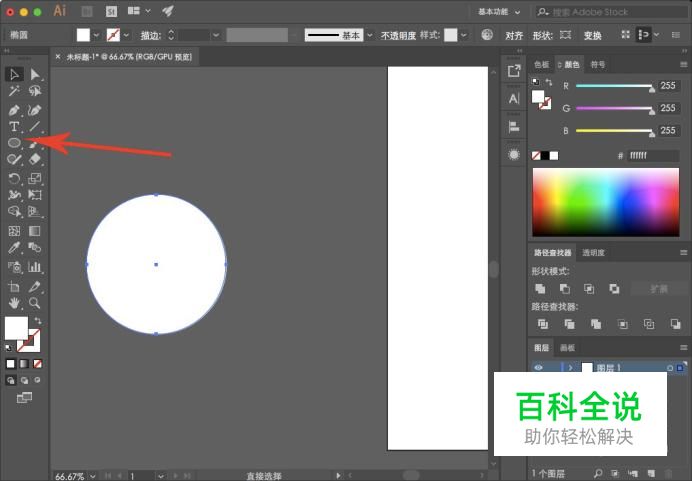Open brush definition 基本 dropdown
This screenshot has width=692, height=481.
[370, 35]
